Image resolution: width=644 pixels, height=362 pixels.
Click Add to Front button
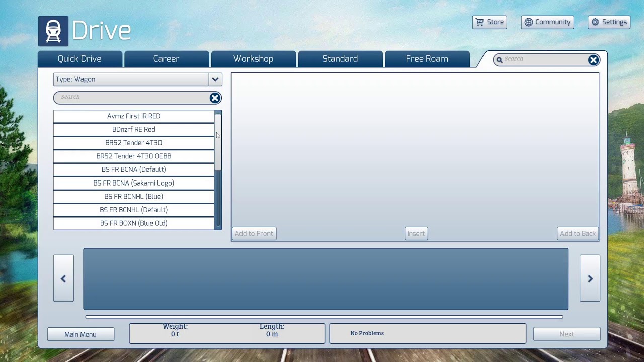point(254,234)
